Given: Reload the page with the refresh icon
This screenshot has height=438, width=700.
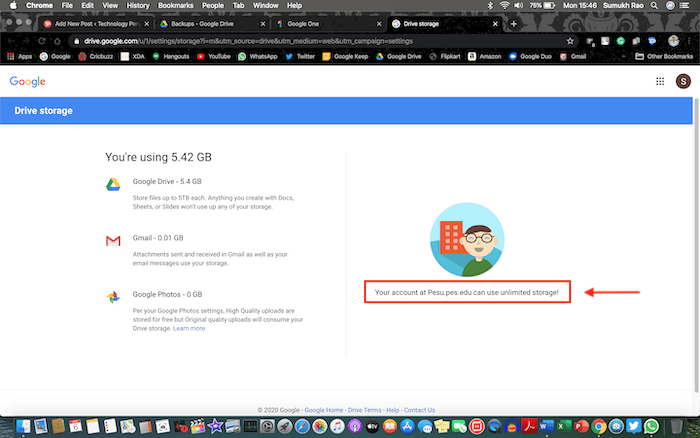Looking at the screenshot, I should (42, 41).
